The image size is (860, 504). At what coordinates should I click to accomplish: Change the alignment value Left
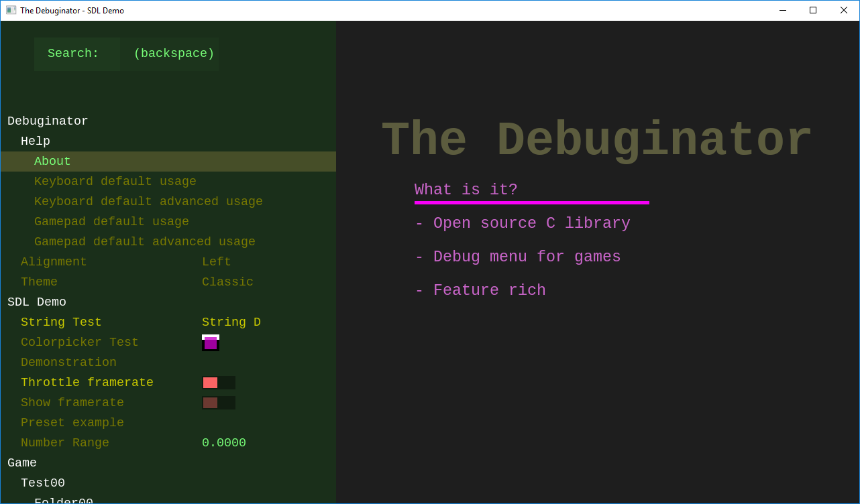(x=216, y=262)
